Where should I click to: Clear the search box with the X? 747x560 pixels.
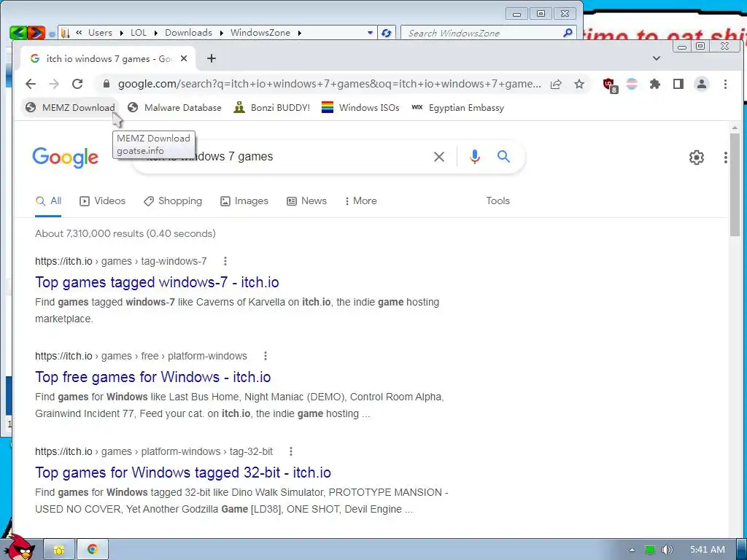pos(439,157)
